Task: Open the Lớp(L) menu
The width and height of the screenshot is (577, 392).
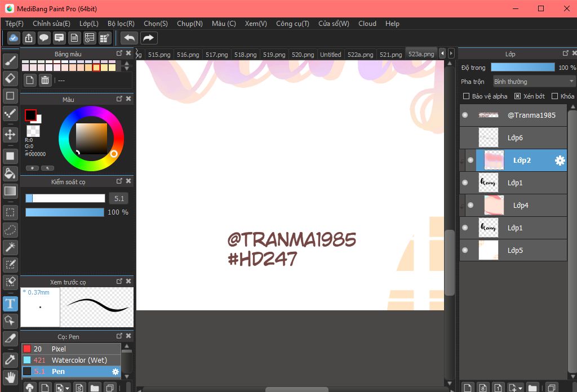Action: [x=89, y=24]
